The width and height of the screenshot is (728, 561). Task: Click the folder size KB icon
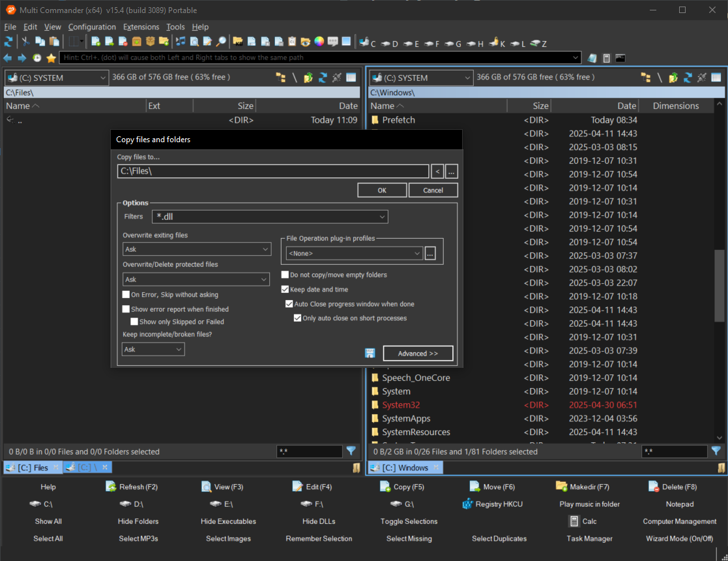(x=238, y=42)
